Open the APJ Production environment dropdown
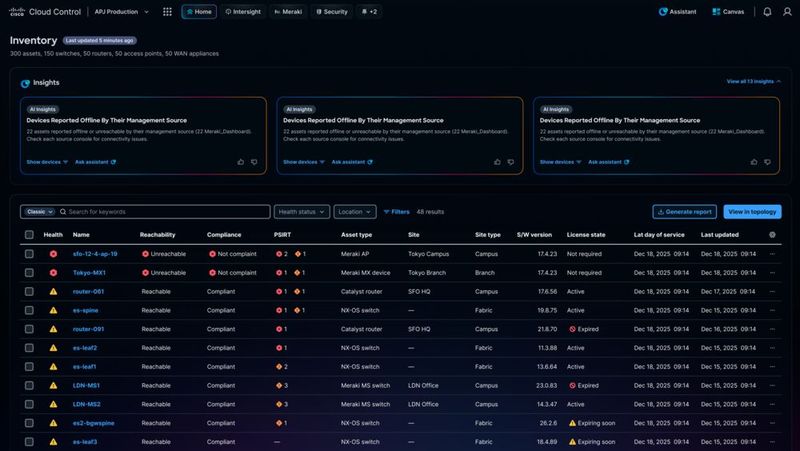 [122, 12]
